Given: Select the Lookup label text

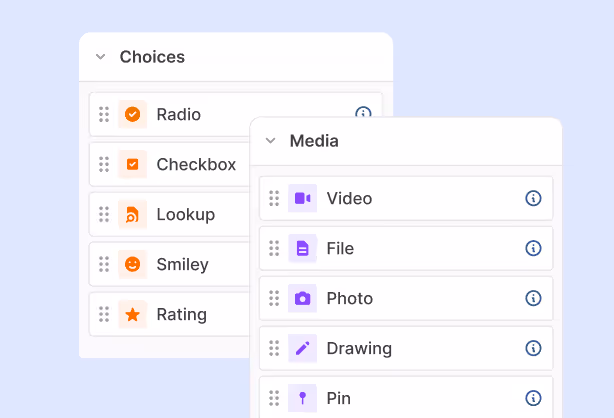Looking at the screenshot, I should coord(186,215).
